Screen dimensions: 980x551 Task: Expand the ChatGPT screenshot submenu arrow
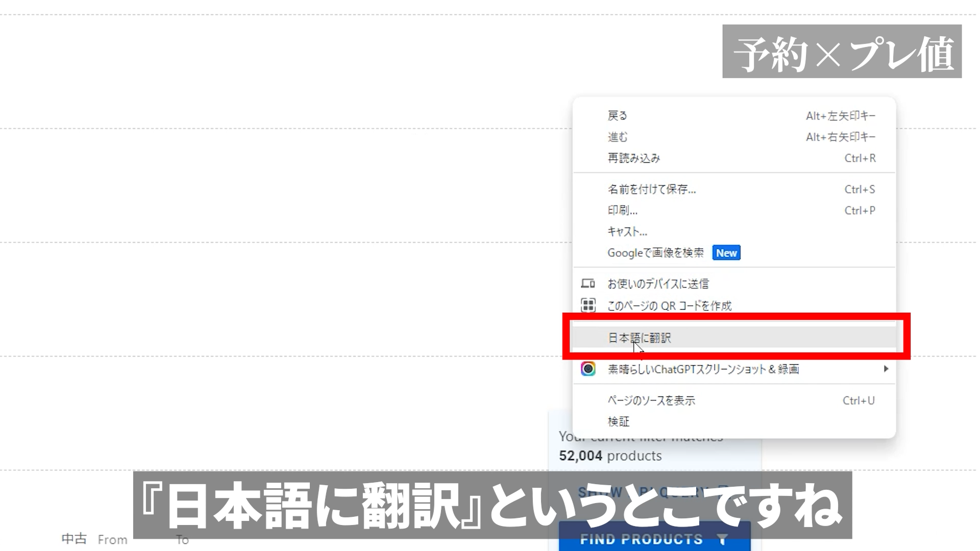(886, 369)
